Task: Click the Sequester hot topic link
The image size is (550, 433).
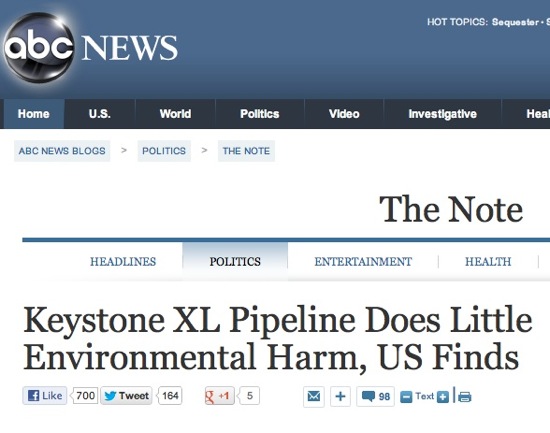Action: [x=515, y=22]
